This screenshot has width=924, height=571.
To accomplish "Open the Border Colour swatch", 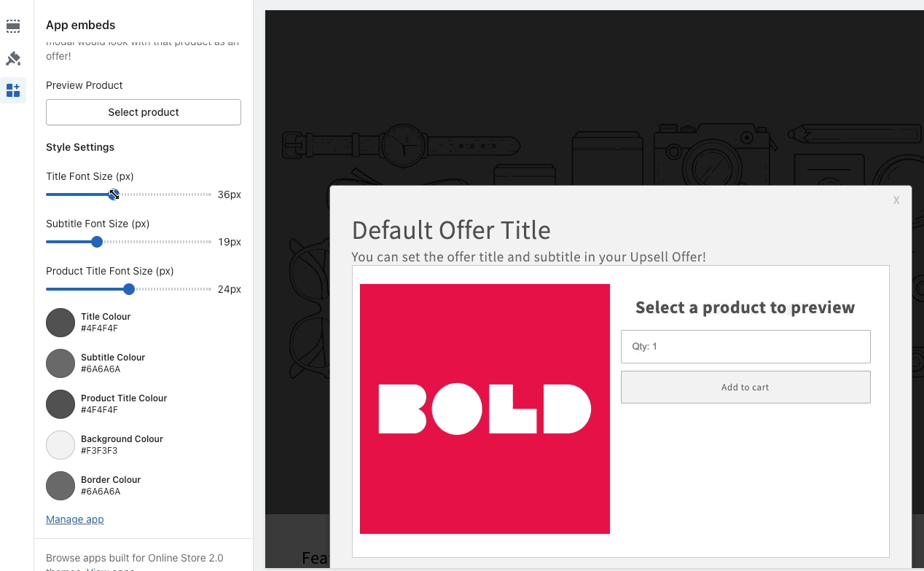I will coord(60,485).
